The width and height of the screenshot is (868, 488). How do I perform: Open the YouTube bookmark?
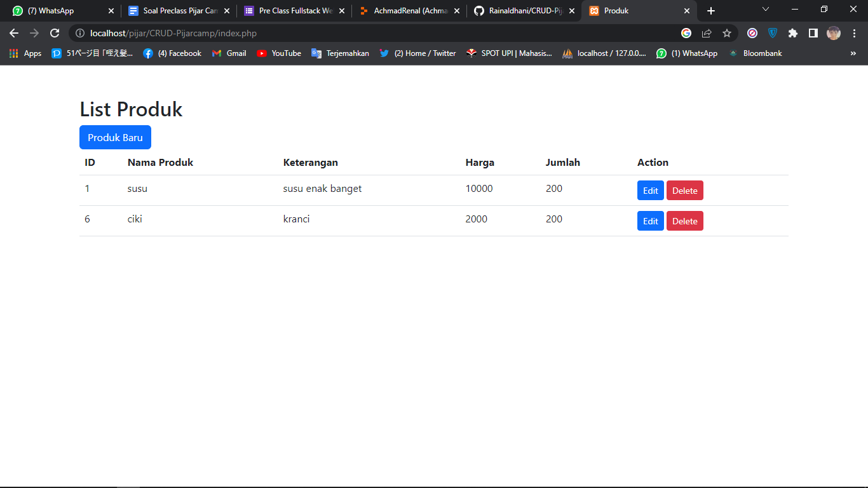click(x=278, y=53)
